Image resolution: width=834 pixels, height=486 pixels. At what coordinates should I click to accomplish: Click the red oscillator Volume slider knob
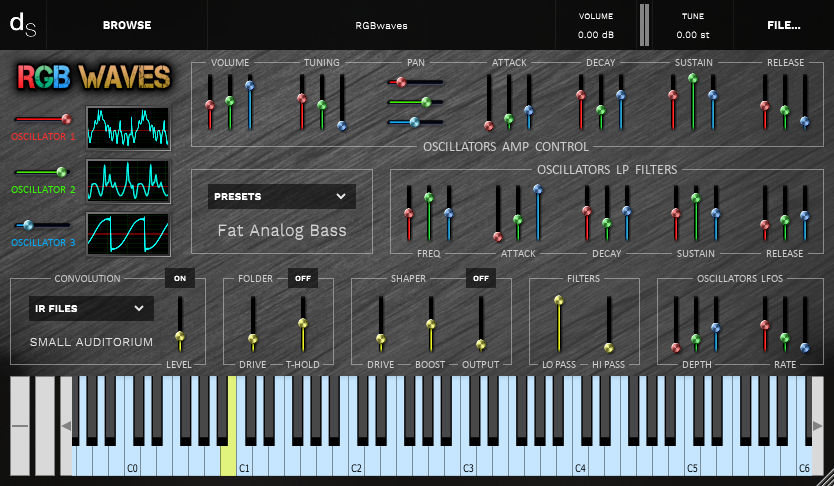coord(210,105)
